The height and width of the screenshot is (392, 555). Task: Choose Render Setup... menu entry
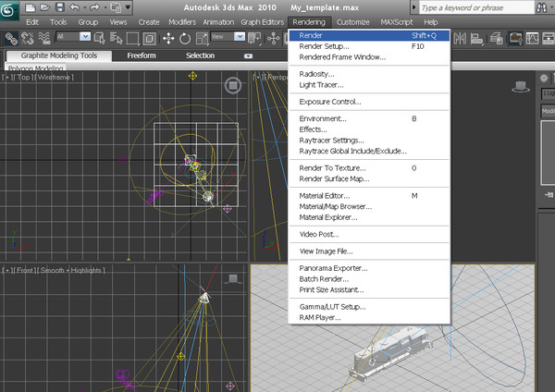(x=369, y=46)
